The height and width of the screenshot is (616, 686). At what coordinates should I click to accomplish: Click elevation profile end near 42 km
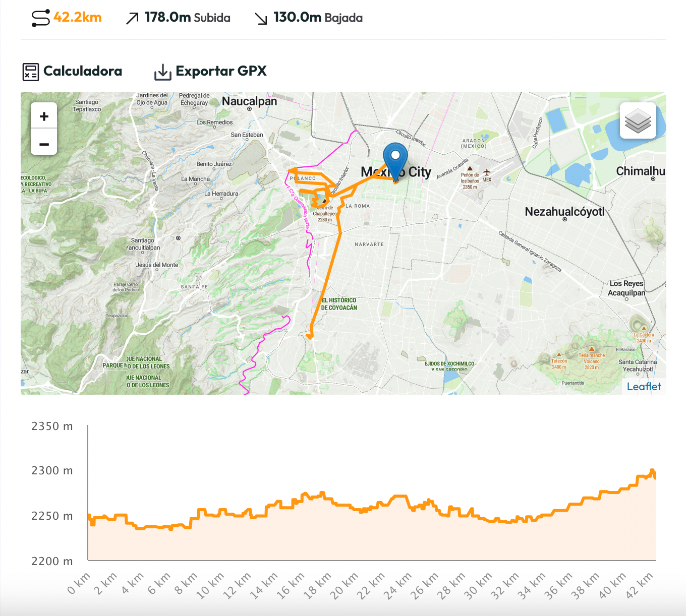pos(653,473)
